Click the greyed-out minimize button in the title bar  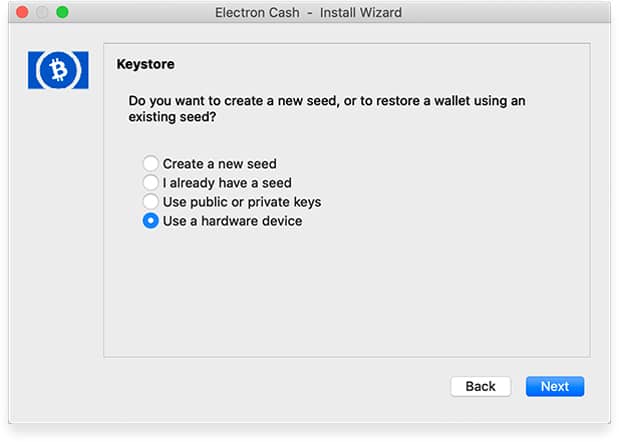click(x=42, y=12)
